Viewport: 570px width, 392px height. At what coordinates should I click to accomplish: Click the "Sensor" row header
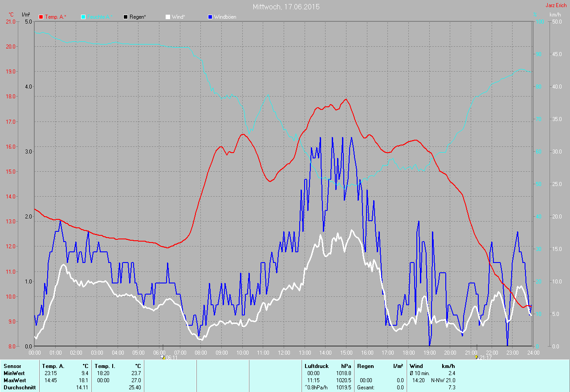tap(12, 366)
